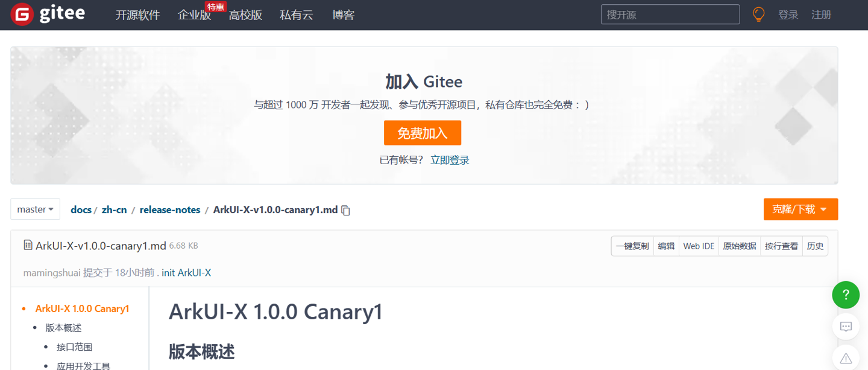This screenshot has height=370, width=868.
Task: Click the green help question-mark button
Action: pos(846,295)
